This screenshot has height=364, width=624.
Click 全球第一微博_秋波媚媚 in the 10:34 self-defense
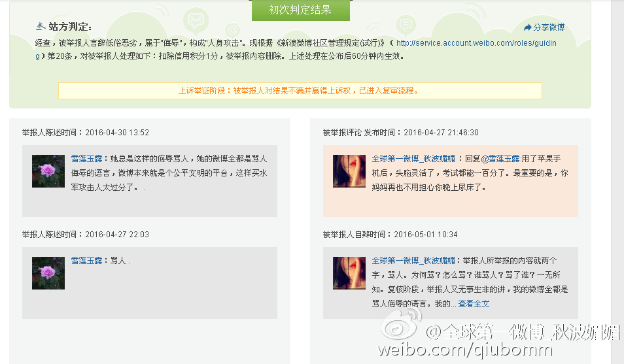point(413,261)
